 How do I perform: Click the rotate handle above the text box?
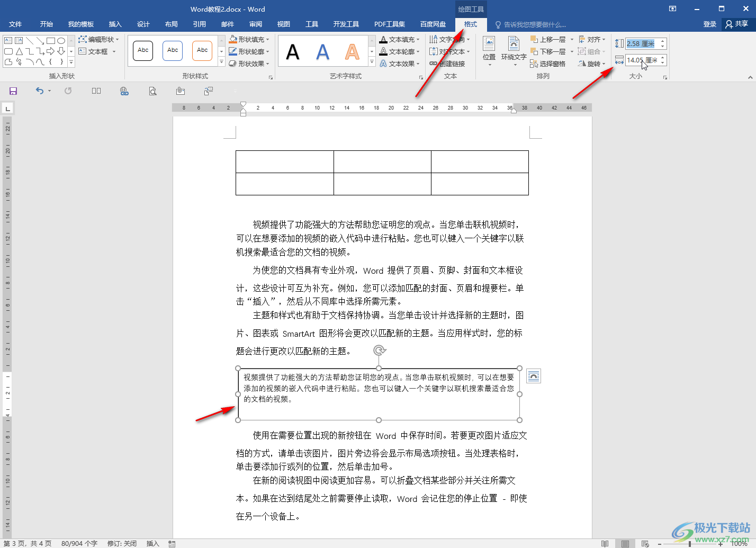tap(379, 350)
